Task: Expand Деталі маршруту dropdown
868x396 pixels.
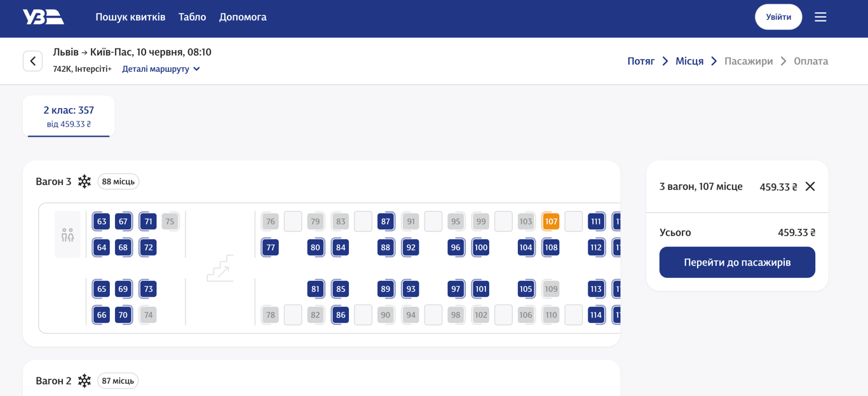Action: (156, 69)
